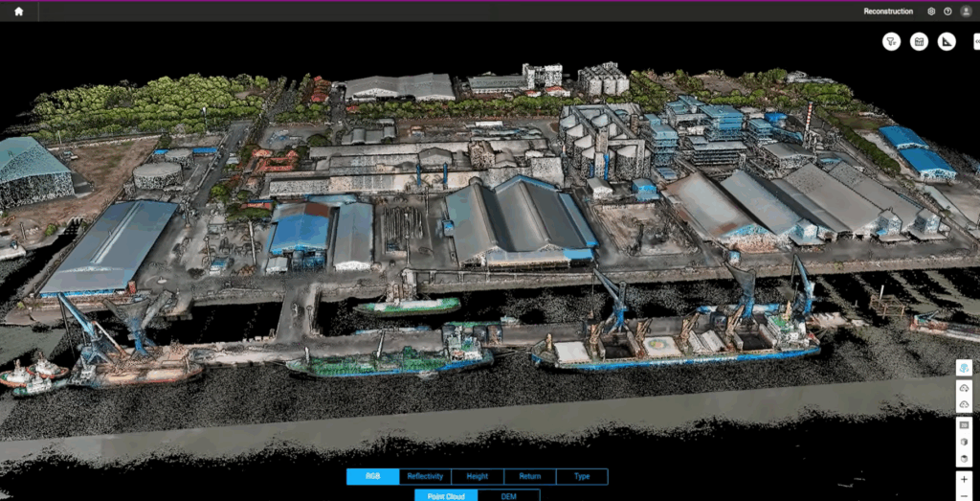This screenshot has height=501, width=980.
Task: Open the profile chart tool
Action: tap(919, 41)
